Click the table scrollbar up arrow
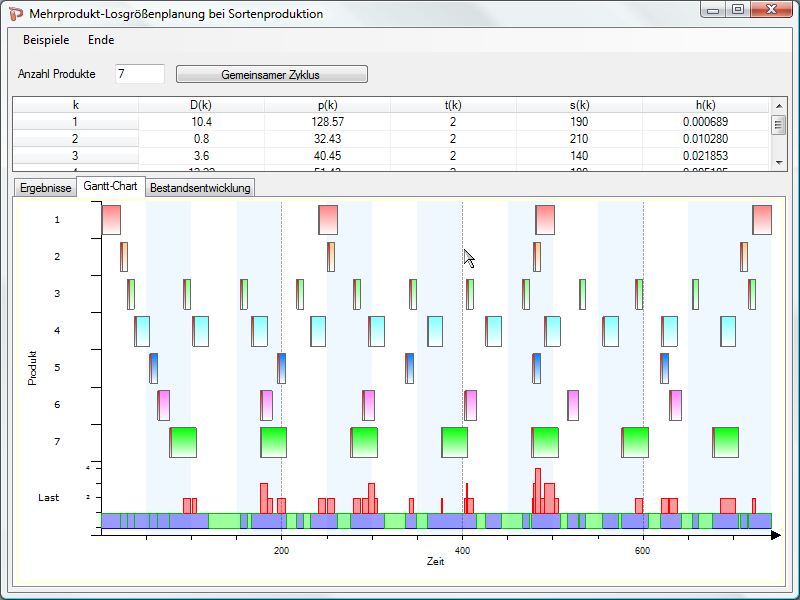Image resolution: width=800 pixels, height=600 pixels. pyautogui.click(x=777, y=104)
